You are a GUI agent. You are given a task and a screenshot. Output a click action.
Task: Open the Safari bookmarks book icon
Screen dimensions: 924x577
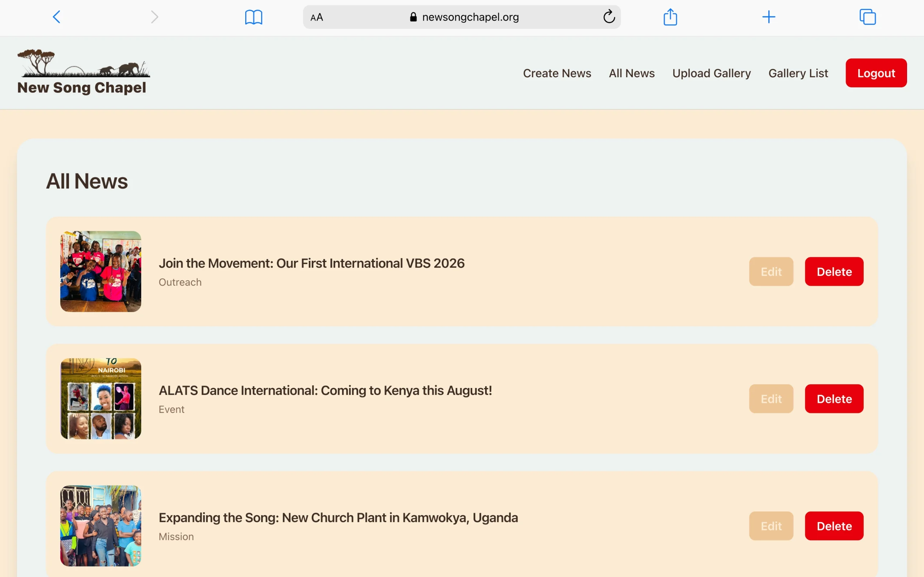254,17
